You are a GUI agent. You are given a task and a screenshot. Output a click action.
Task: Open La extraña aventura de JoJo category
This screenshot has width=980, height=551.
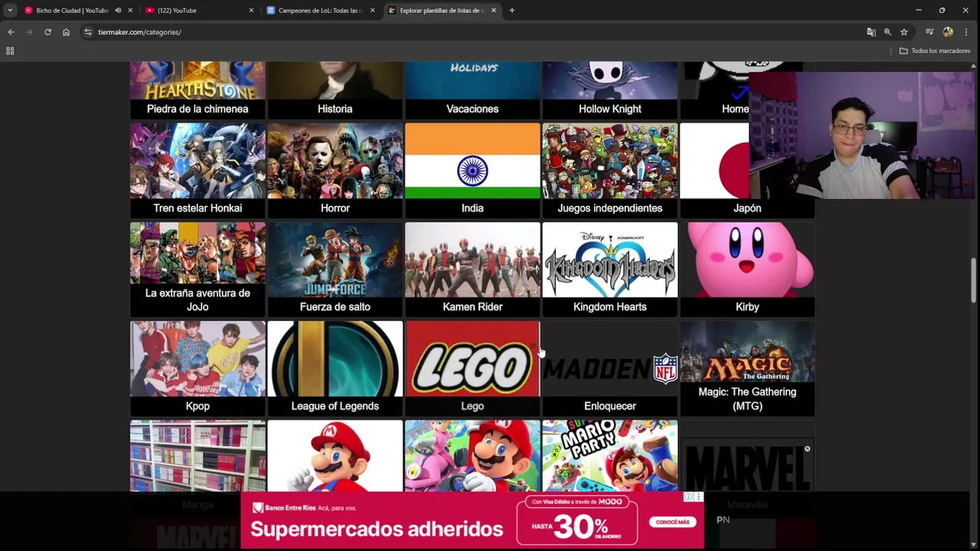[198, 269]
